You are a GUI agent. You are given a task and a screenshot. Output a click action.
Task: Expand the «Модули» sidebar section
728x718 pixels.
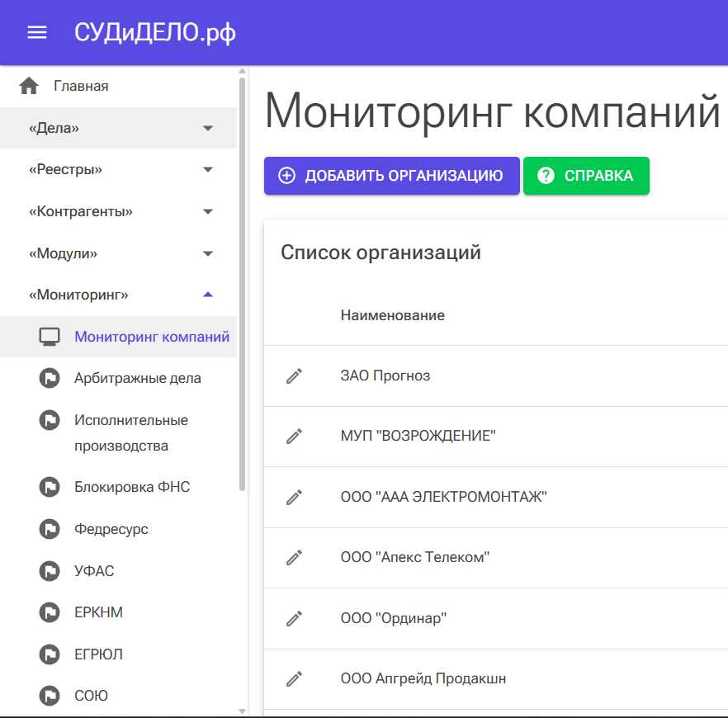point(208,253)
